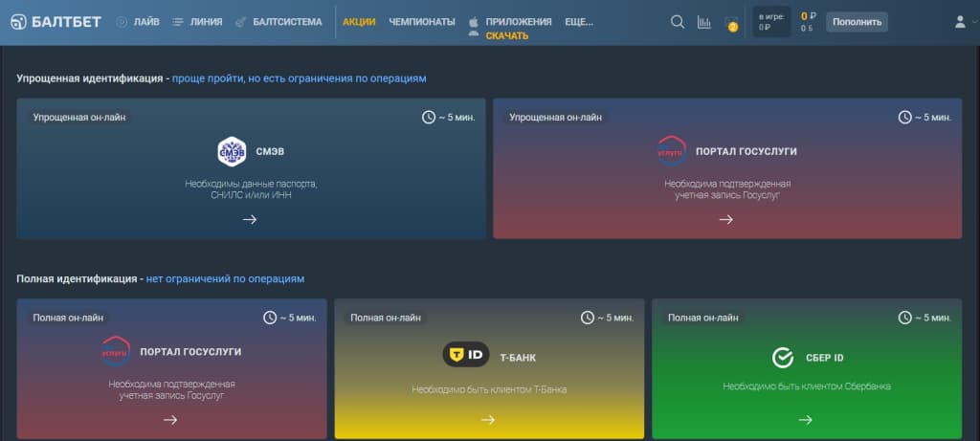
Task: Open the ЧЕМПИОНАТЫ page
Action: click(422, 22)
